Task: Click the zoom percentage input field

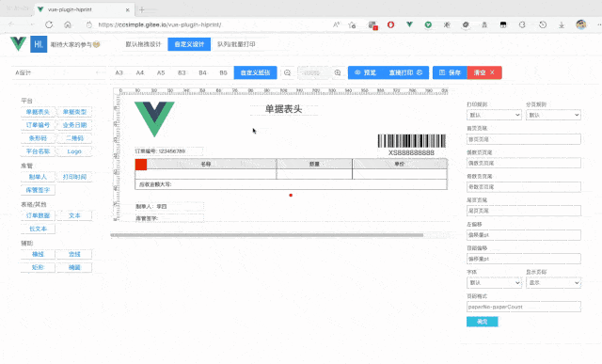Action: (x=313, y=72)
